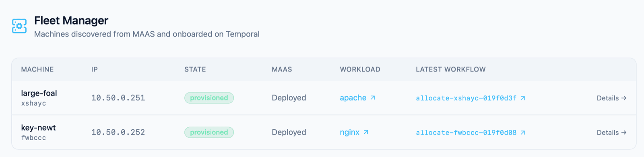644x157 pixels.
Task: Select machine name key-newt
Action: [38, 128]
